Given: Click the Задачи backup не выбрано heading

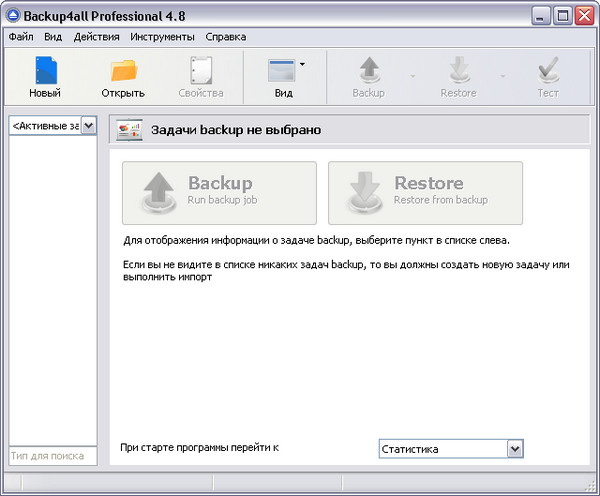Looking at the screenshot, I should tap(236, 130).
